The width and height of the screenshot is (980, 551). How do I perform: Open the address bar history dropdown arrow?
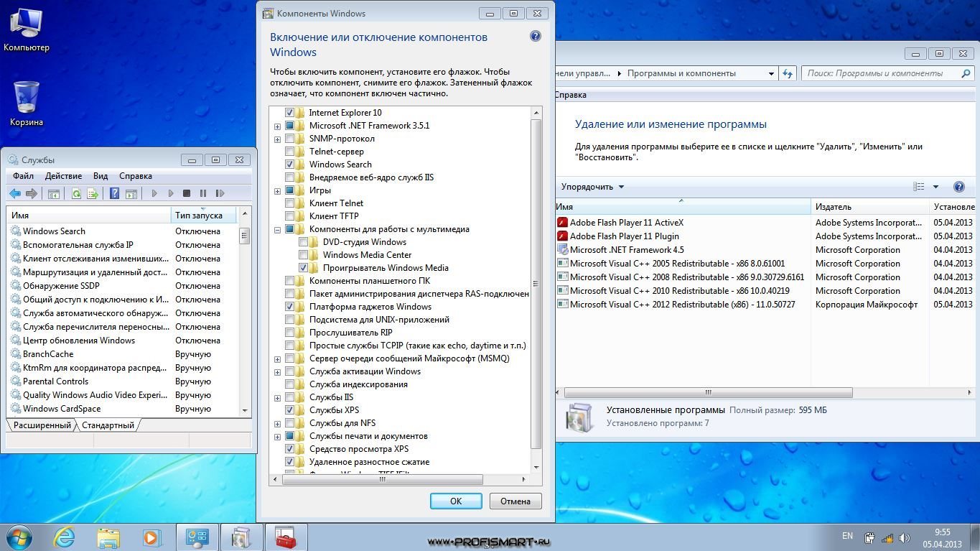click(x=771, y=73)
